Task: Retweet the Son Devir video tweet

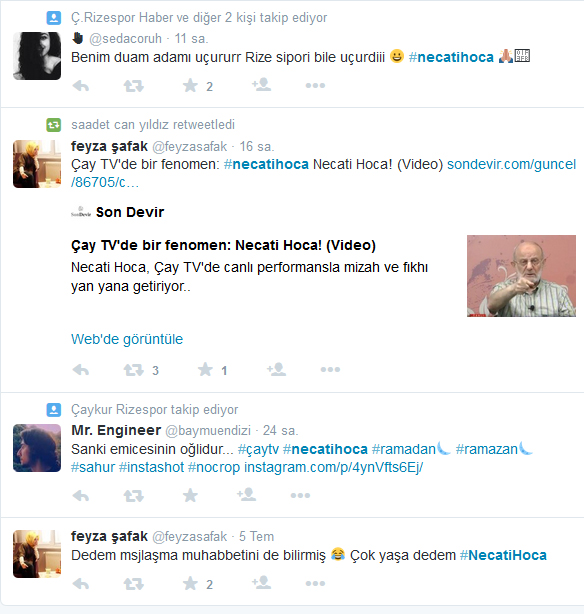Action: (134, 370)
